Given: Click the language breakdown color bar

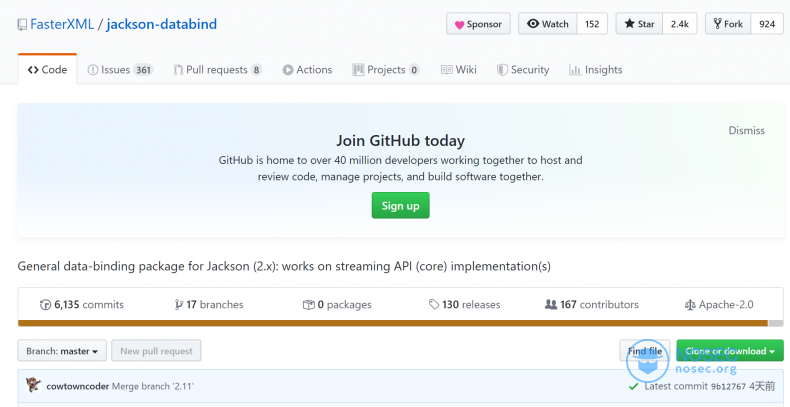Looking at the screenshot, I should [401, 323].
